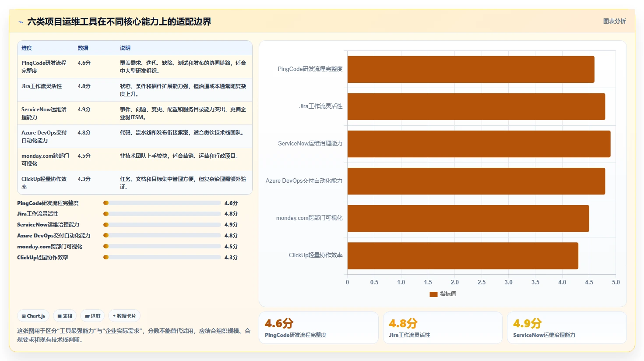This screenshot has height=361, width=644.
Task: Click the ServiceNow运维治理能力 progress bar
Action: click(162, 225)
